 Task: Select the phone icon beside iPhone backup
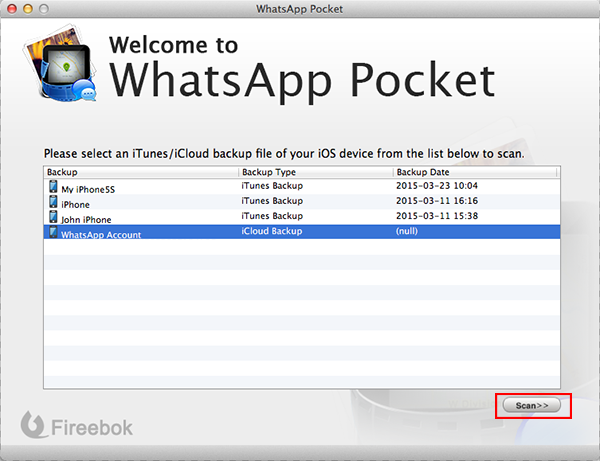pyautogui.click(x=54, y=202)
